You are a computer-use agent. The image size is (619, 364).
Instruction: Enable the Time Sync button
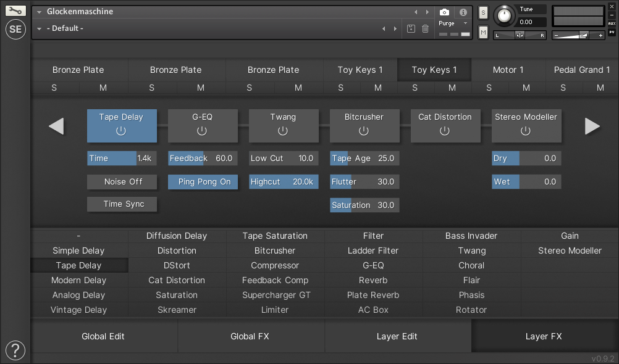[122, 204]
